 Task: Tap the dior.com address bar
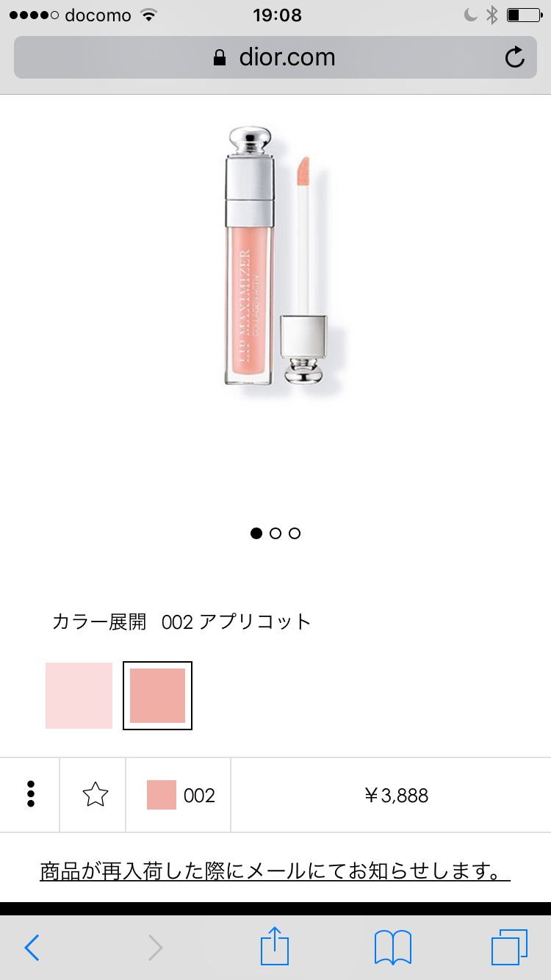pyautogui.click(x=275, y=57)
